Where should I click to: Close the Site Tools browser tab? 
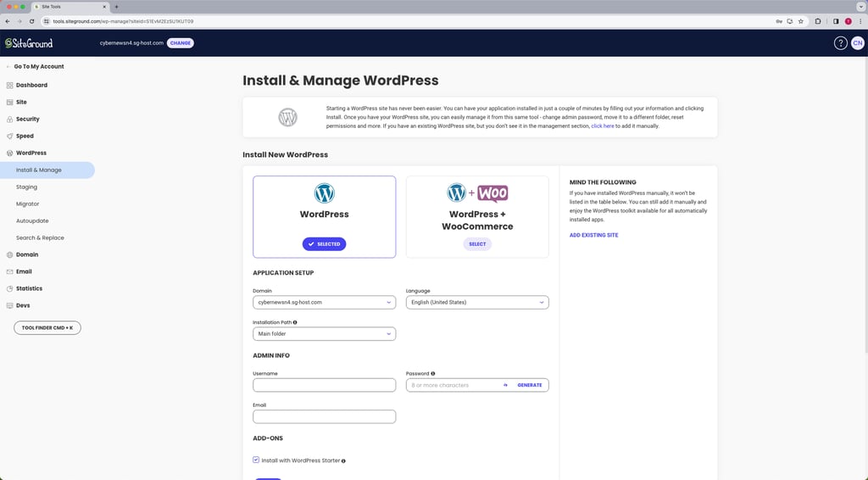104,7
